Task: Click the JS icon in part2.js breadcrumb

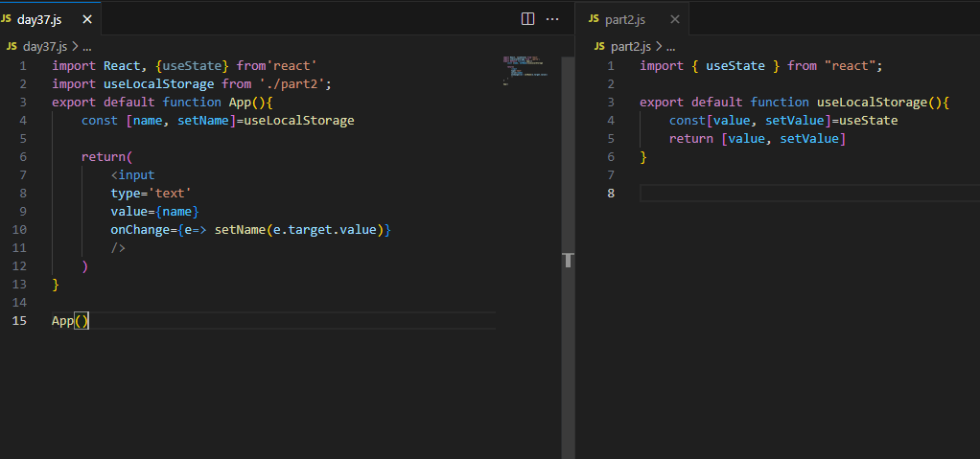Action: coord(599,46)
